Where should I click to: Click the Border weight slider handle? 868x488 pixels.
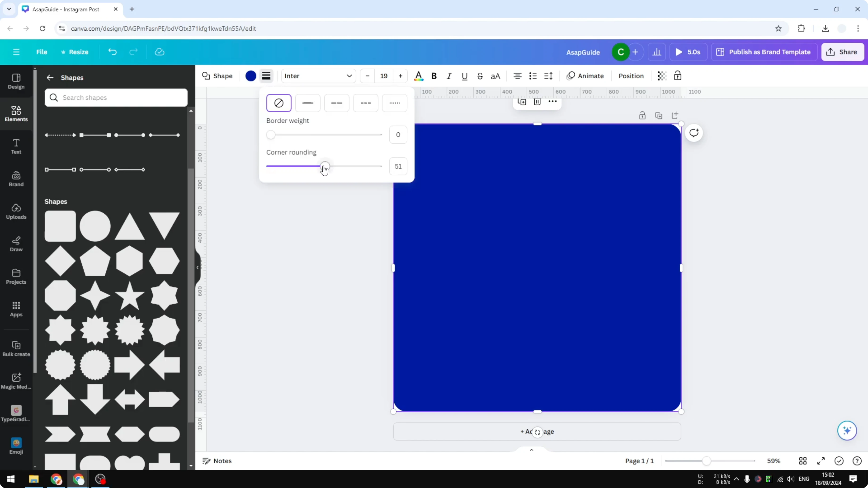point(271,135)
